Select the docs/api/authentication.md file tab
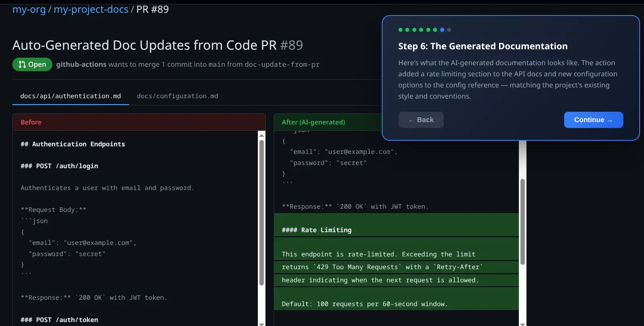 click(70, 96)
